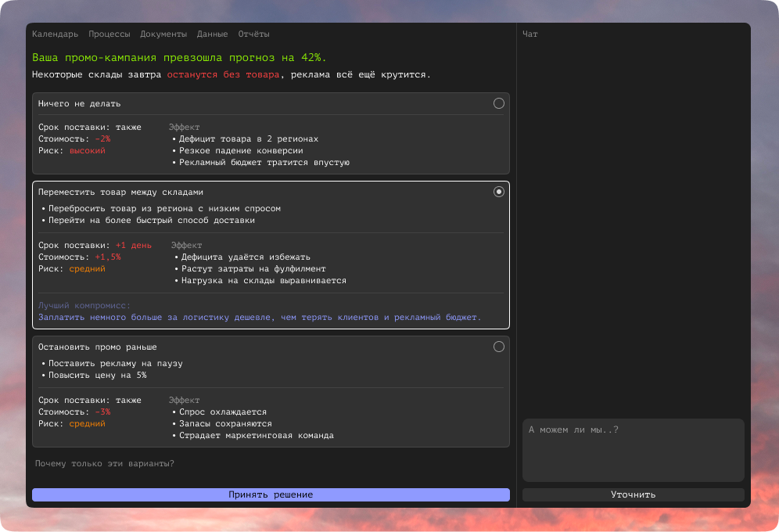Choose the "Остановить промо раньше" radio button

pos(499,347)
